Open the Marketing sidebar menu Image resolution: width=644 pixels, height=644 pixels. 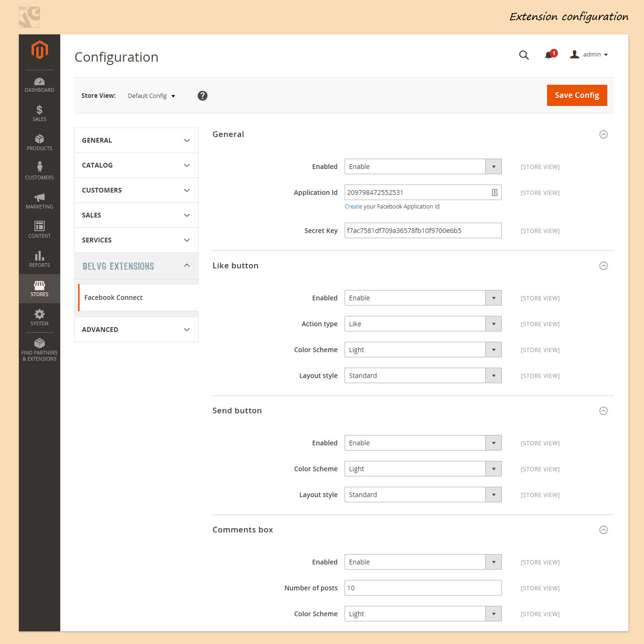[x=40, y=201]
